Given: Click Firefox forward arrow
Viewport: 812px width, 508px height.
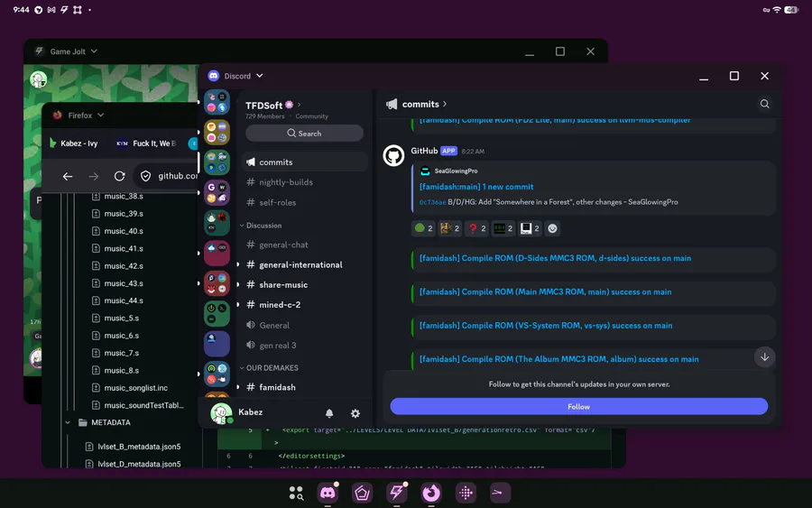Looking at the screenshot, I should pos(93,177).
